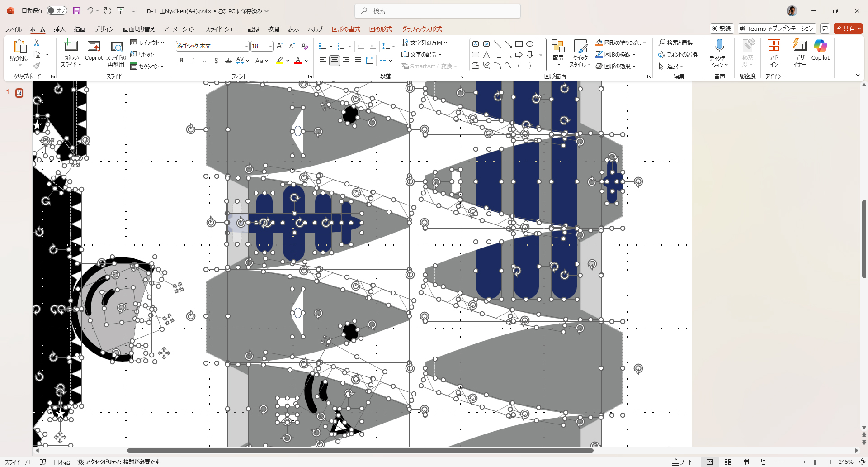Open the font name dropdown
The image size is (868, 467).
coord(246,46)
